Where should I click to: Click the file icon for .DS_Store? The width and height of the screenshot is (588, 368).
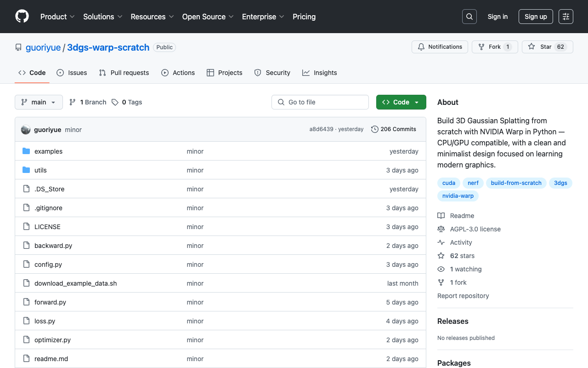pyautogui.click(x=26, y=189)
